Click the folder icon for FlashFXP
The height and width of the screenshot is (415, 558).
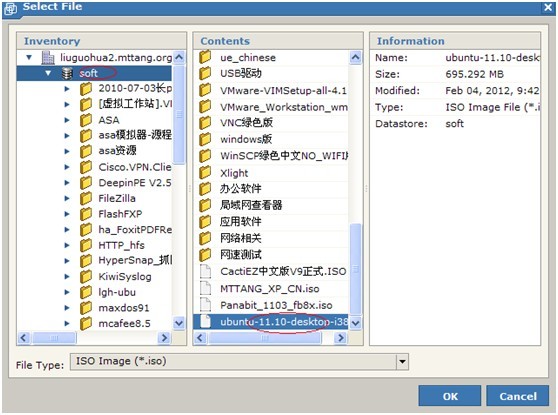(x=86, y=214)
